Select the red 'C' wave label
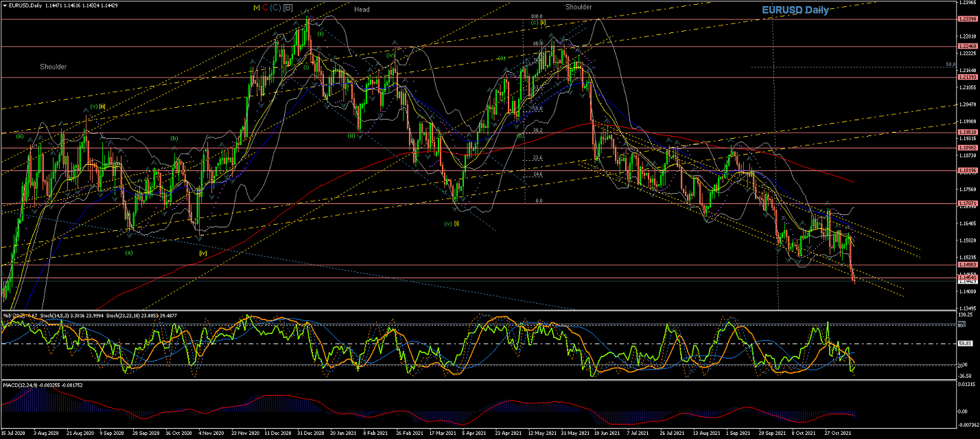 265,8
